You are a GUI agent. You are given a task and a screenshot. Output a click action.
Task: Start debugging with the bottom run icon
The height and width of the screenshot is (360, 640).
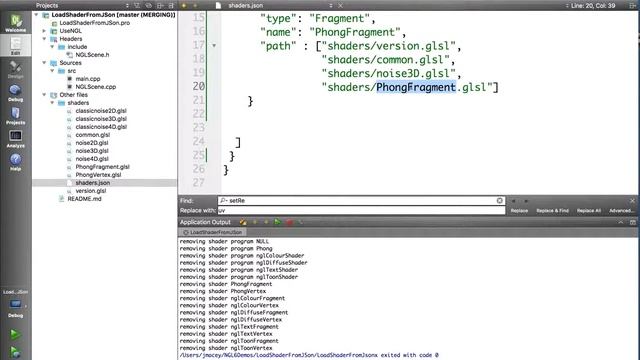tap(15, 352)
